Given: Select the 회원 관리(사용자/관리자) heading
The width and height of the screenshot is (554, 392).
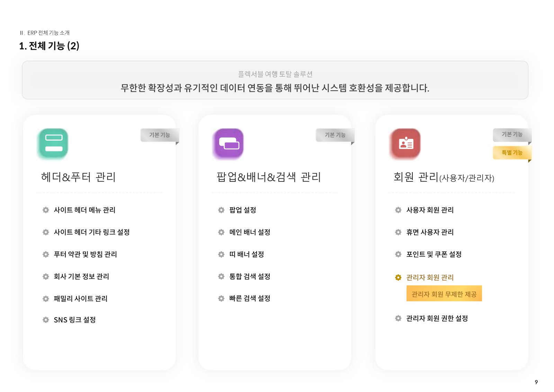Looking at the screenshot, I should [444, 177].
